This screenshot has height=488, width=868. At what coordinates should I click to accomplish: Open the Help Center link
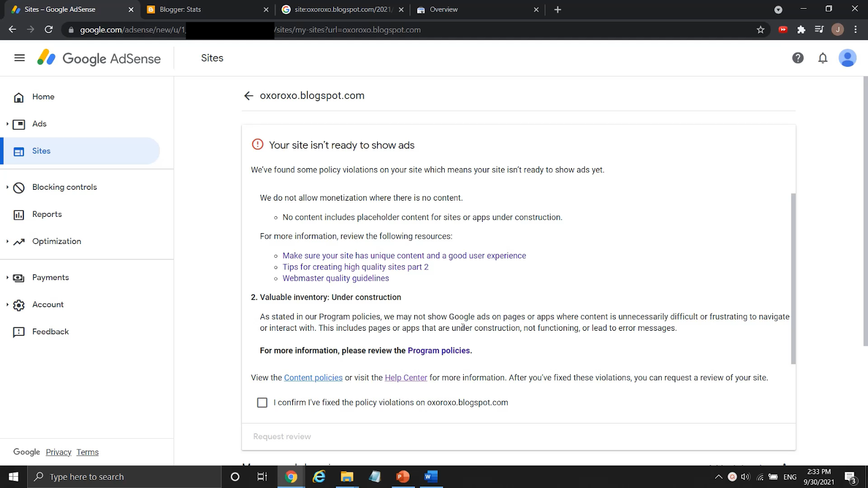(406, 378)
